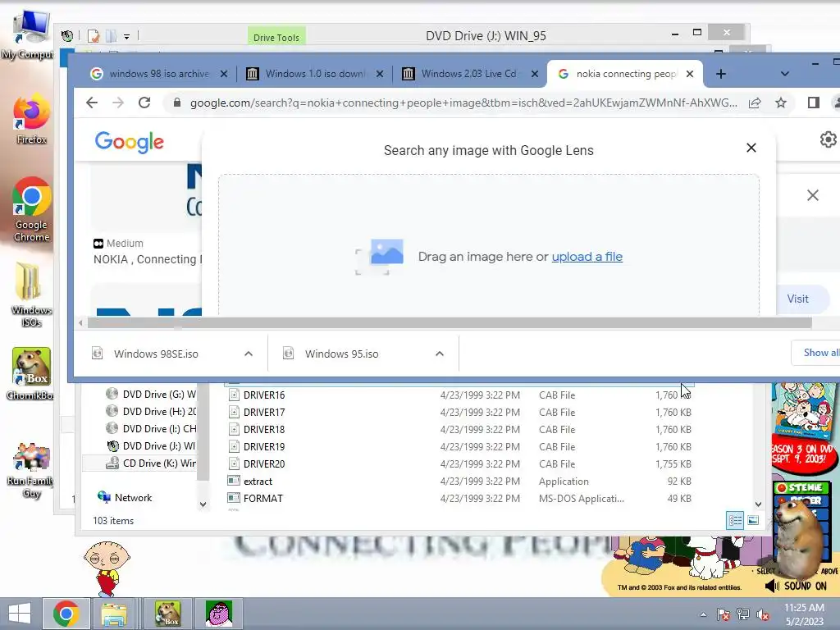The width and height of the screenshot is (840, 630).
Task: Go forward in Chrome browser
Action: (x=118, y=103)
